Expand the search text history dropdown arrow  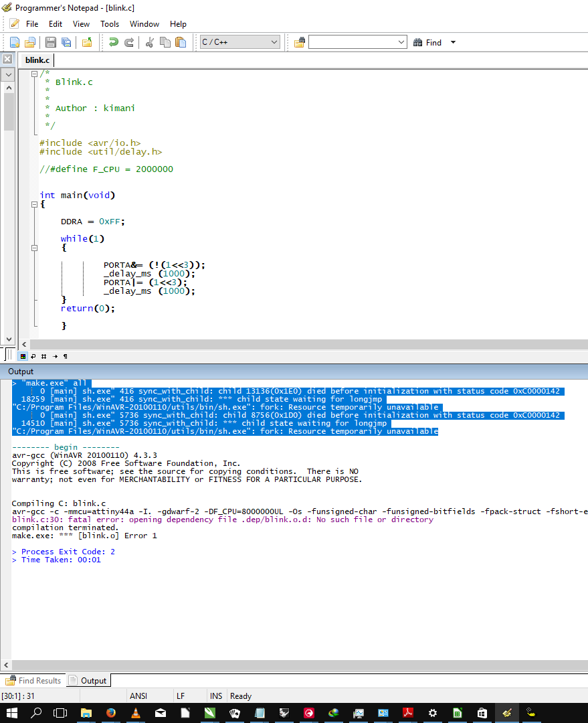coord(401,42)
